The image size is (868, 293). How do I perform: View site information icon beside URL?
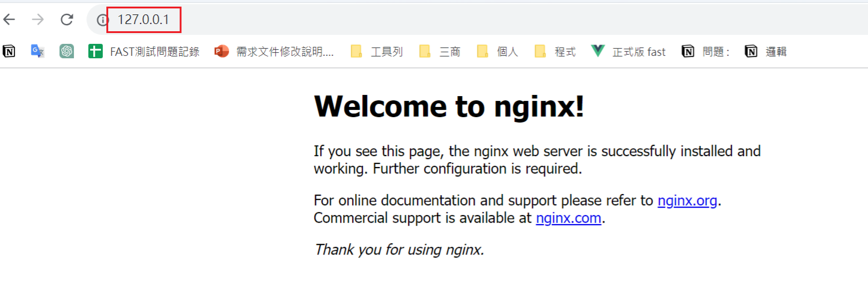pyautogui.click(x=102, y=20)
